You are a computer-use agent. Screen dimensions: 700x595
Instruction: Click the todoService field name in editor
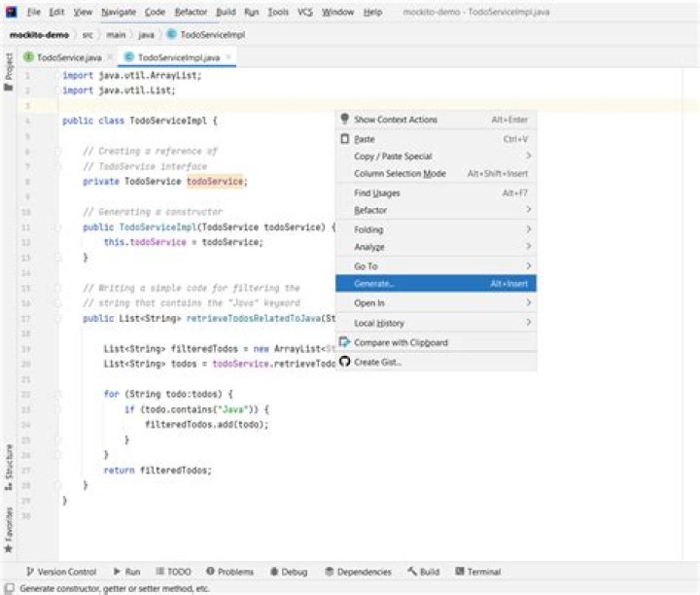(216, 181)
